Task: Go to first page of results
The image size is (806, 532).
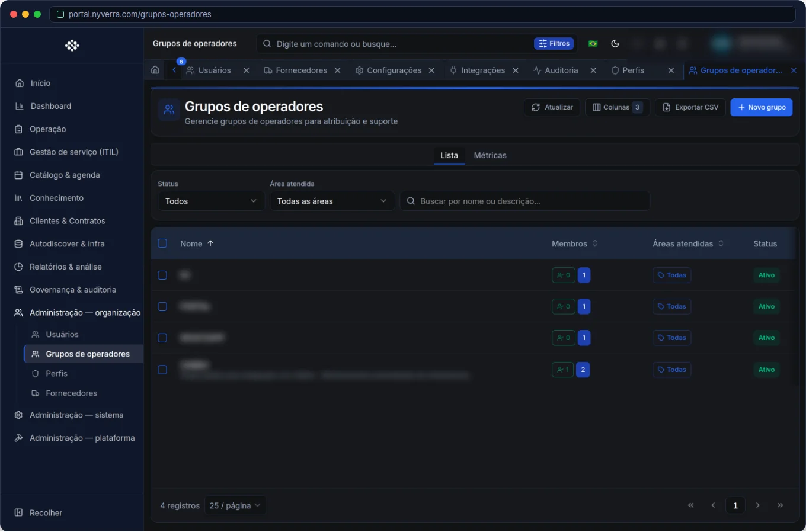Action: (x=690, y=505)
